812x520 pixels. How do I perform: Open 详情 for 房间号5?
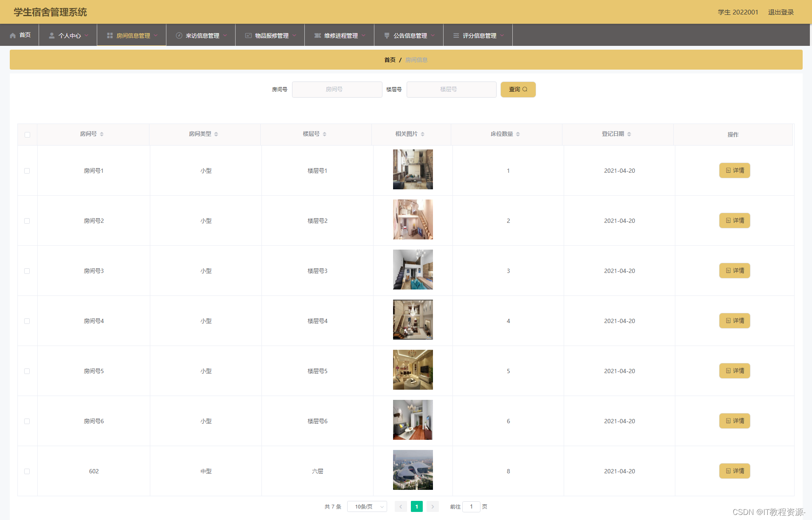pos(734,371)
